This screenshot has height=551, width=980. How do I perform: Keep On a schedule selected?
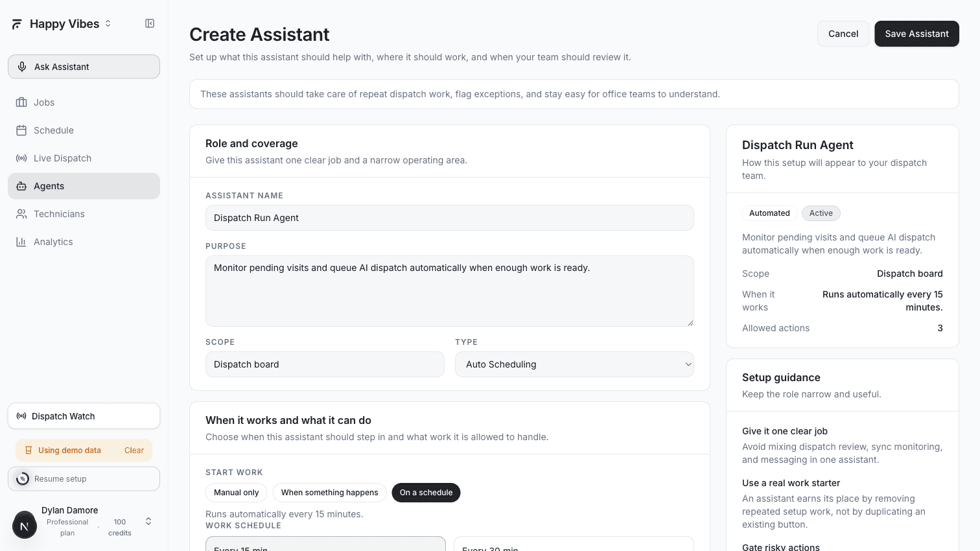[426, 492]
